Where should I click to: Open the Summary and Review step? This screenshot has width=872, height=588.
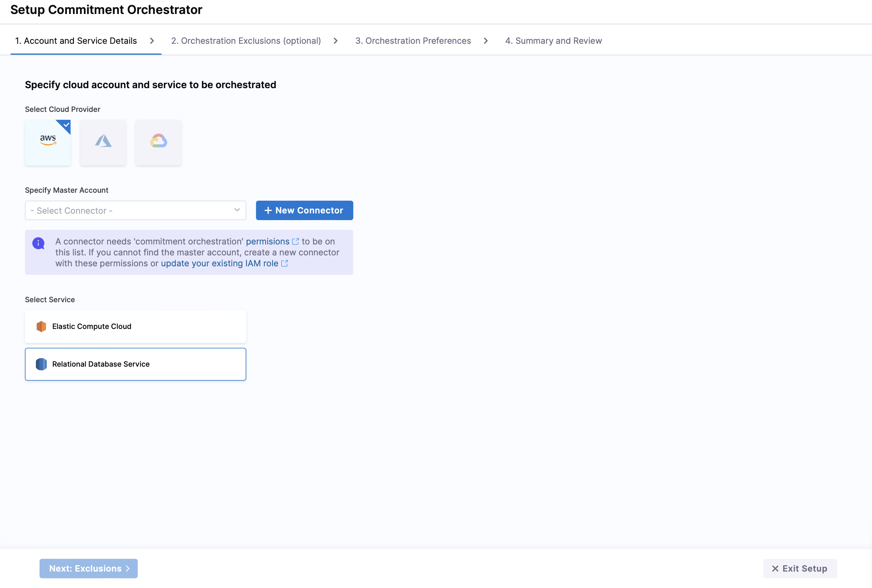(x=553, y=40)
